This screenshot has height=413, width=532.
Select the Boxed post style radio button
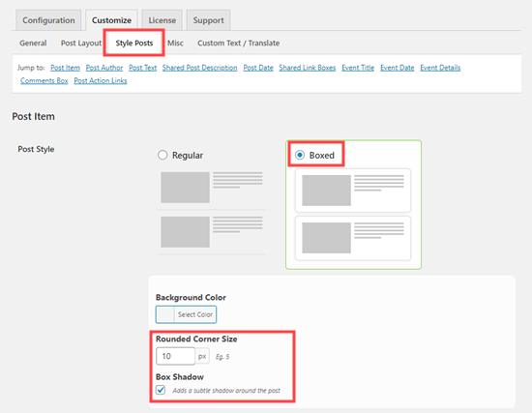300,155
